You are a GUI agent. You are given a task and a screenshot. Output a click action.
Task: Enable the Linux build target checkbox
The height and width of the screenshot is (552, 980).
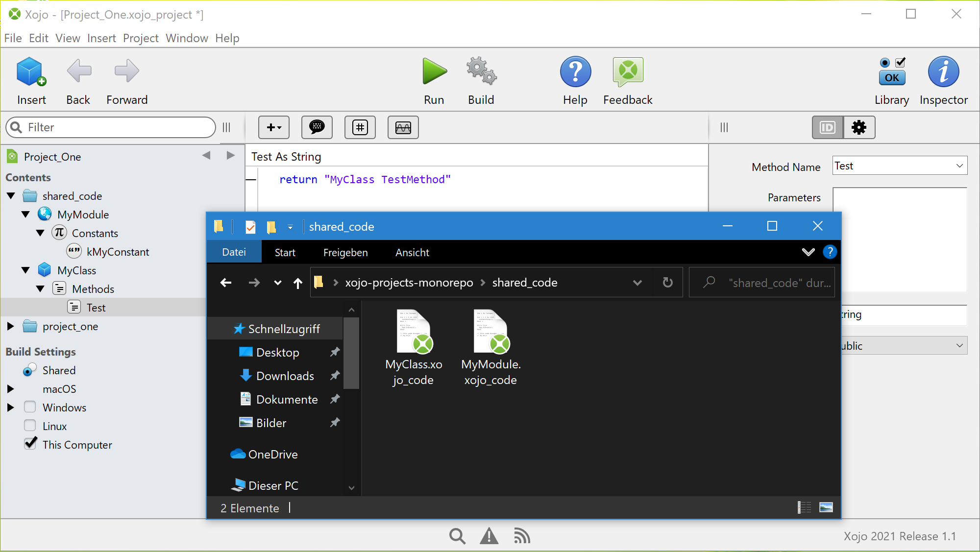tap(30, 426)
